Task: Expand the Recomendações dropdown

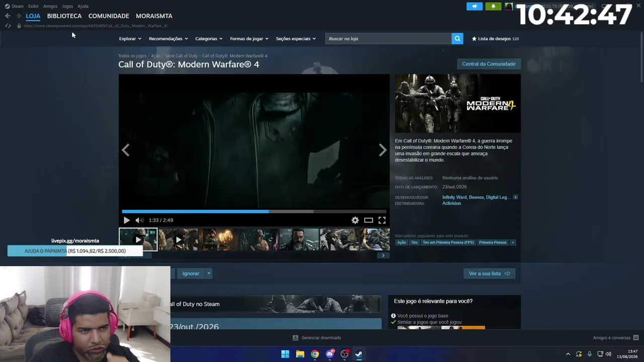Action: [x=169, y=39]
